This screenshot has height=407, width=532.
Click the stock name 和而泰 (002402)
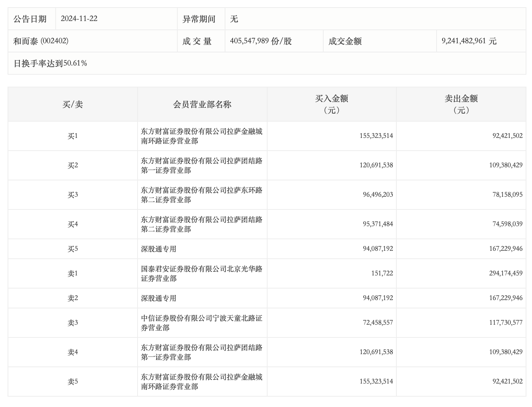pyautogui.click(x=41, y=41)
